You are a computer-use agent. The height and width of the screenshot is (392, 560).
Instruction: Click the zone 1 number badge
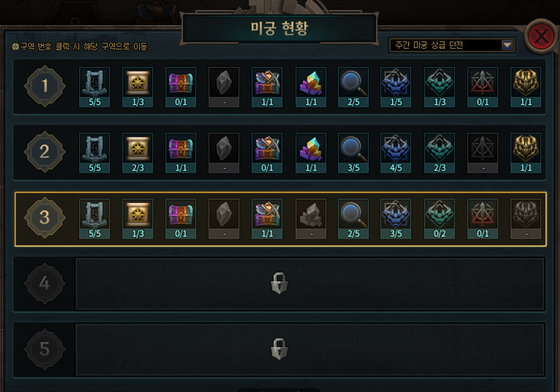[45, 86]
